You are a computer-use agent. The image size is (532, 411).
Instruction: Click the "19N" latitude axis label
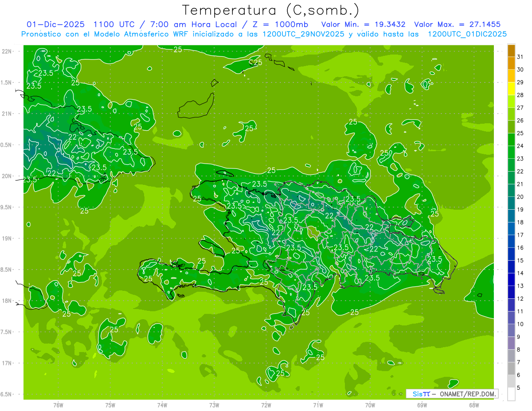[x=7, y=239]
